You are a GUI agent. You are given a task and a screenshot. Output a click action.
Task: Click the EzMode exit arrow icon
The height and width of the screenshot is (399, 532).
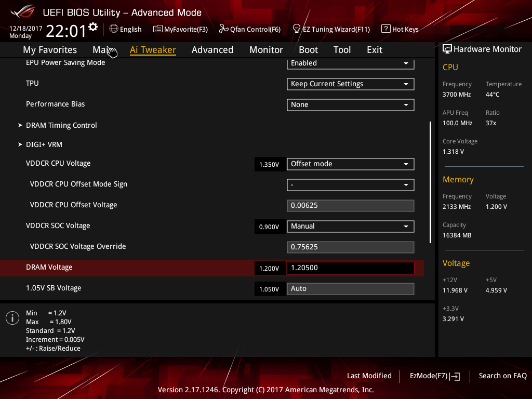coord(455,376)
